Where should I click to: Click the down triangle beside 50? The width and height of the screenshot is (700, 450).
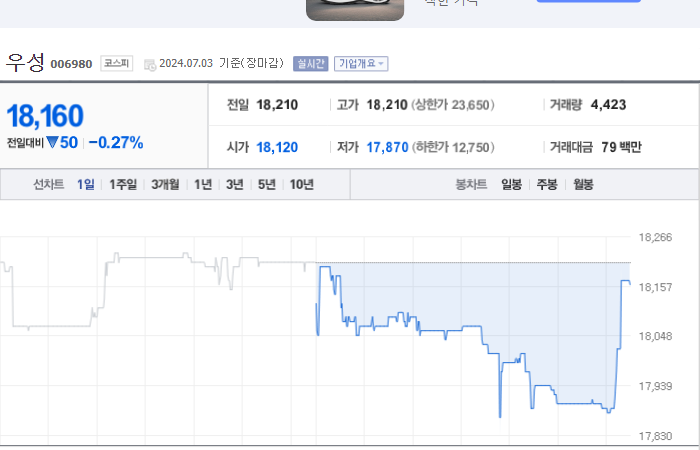point(53,142)
